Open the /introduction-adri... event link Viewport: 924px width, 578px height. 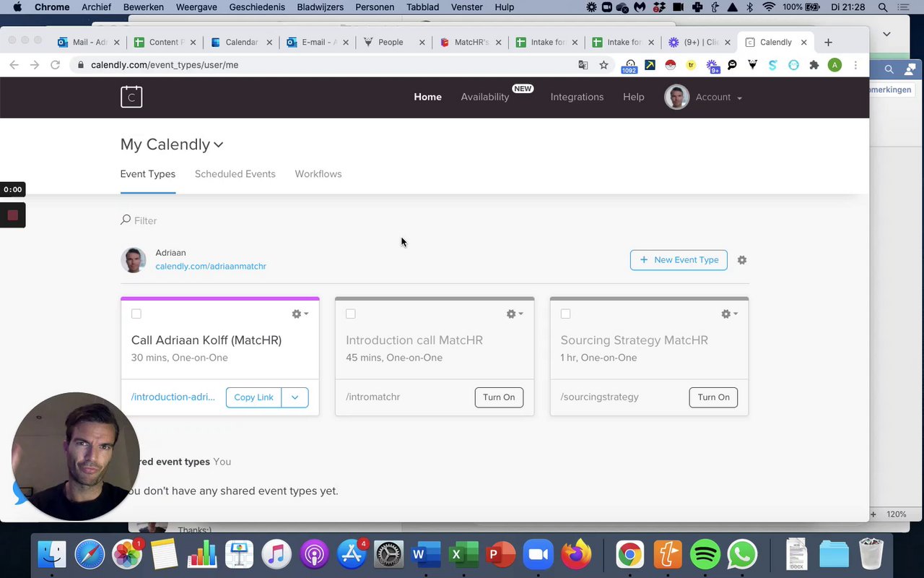(173, 397)
